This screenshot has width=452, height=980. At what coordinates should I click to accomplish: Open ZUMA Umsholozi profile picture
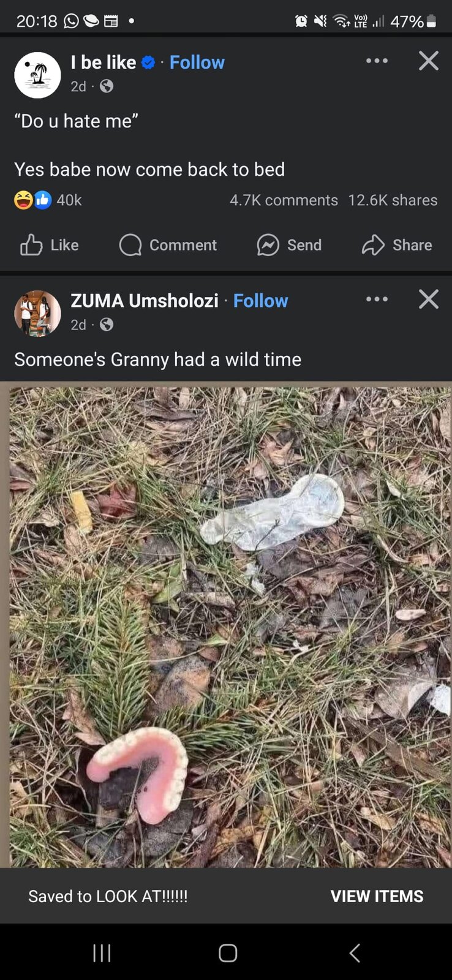click(37, 314)
